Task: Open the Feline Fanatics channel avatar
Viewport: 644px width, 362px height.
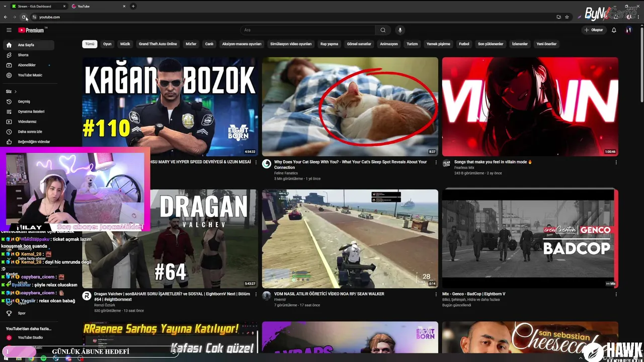Action: click(267, 164)
